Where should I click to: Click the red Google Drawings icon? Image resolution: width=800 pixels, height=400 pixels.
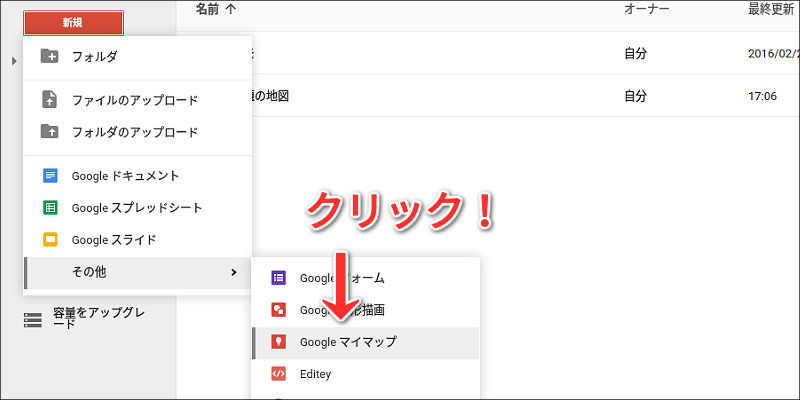[x=278, y=310]
